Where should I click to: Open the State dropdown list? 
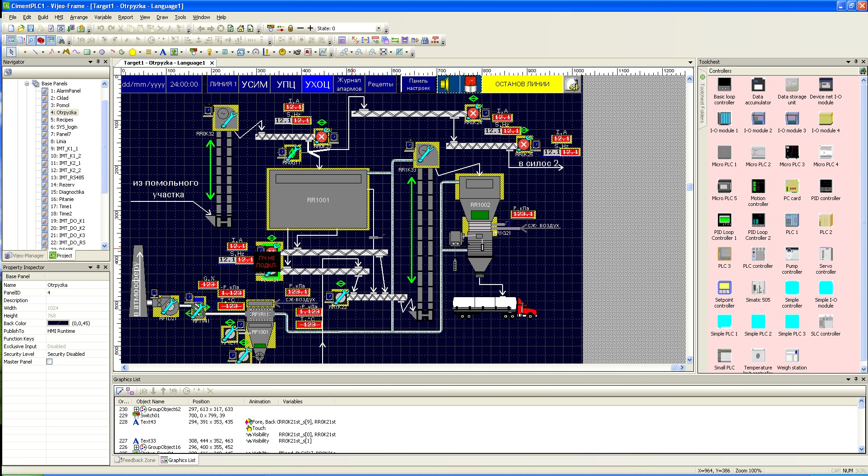point(378,28)
